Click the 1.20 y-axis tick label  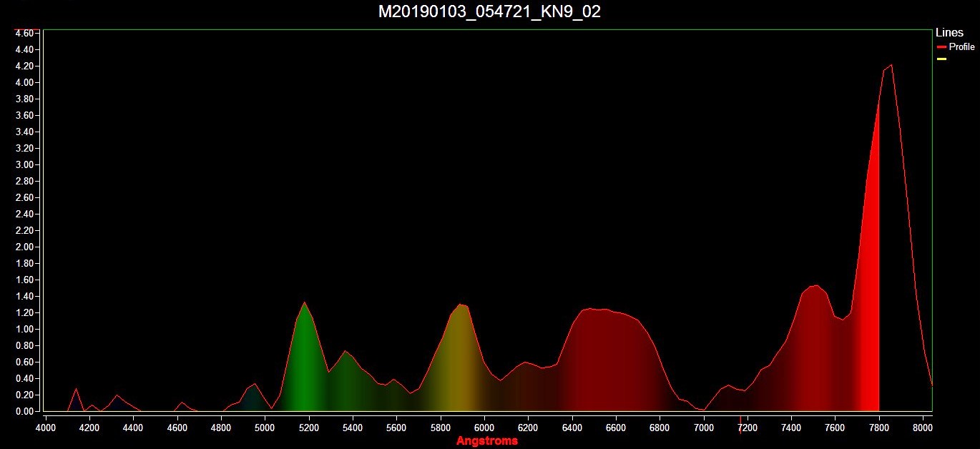tap(24, 313)
